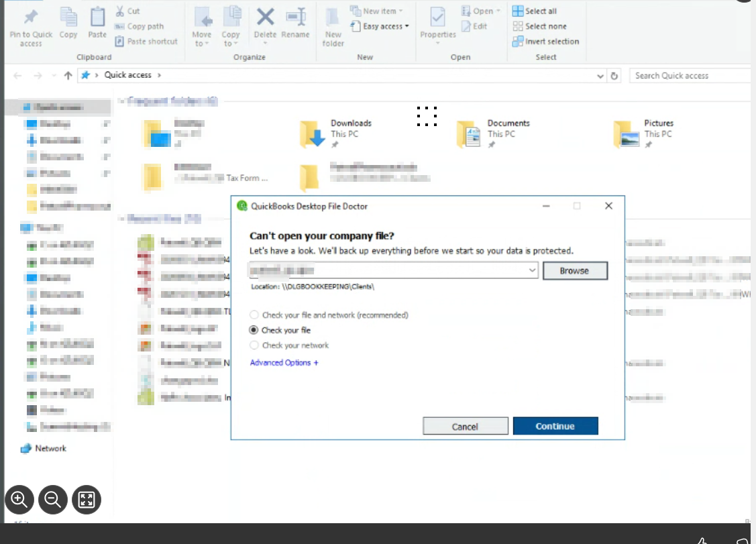This screenshot has height=544, width=756.
Task: Click the zoom out magnifier button
Action: point(52,500)
